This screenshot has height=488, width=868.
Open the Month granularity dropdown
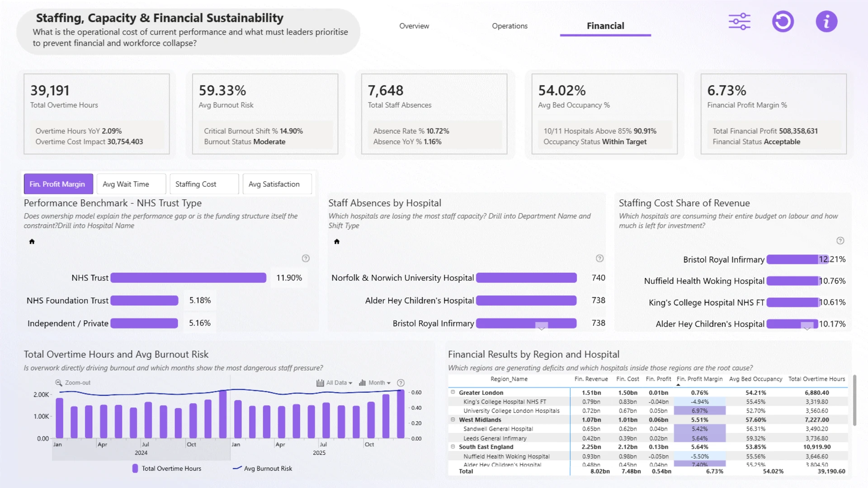click(375, 383)
